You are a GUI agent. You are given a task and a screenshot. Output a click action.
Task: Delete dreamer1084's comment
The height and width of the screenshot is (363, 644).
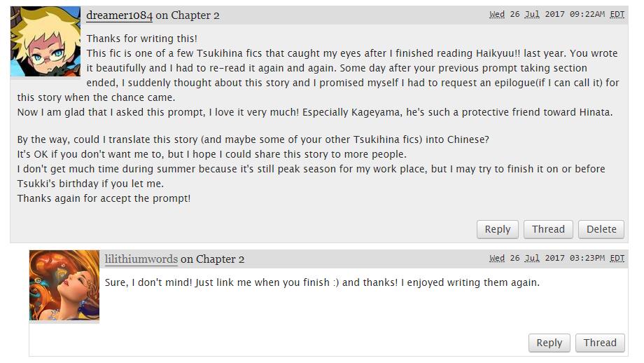(601, 229)
